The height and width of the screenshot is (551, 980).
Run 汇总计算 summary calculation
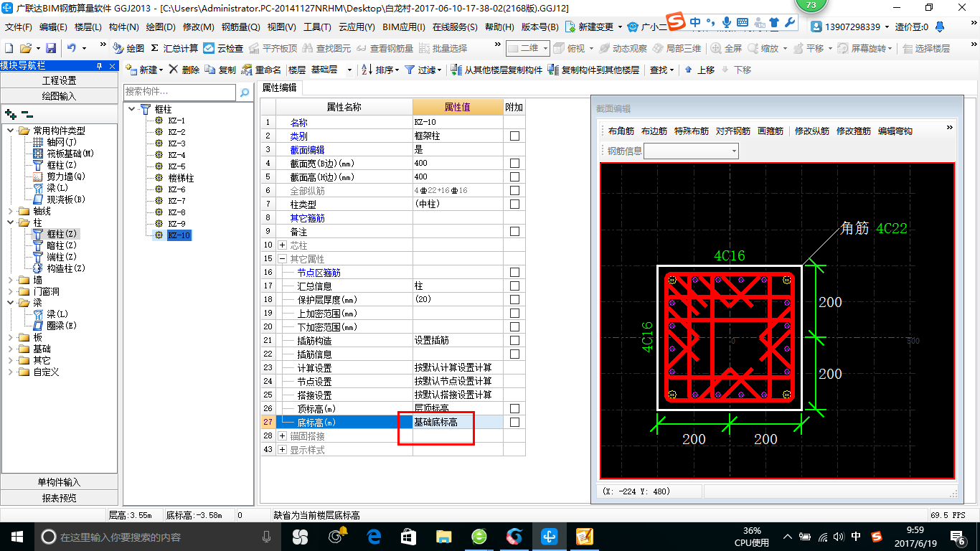click(174, 48)
